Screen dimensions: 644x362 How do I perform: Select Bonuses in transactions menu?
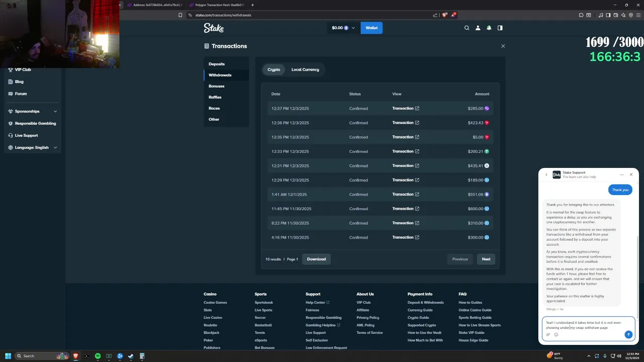click(x=226, y=86)
